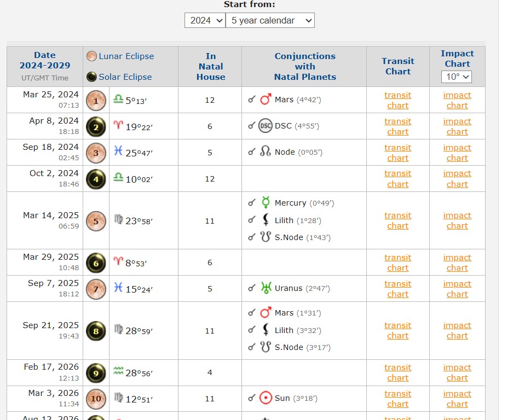Open transit chart for Sep 21, 2025
Viewport: 513px width, 420px height.
[x=398, y=330]
